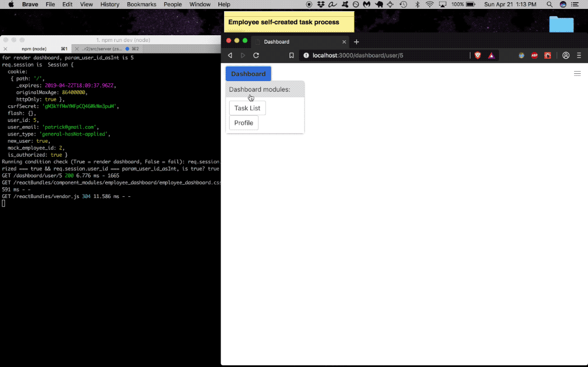This screenshot has width=588, height=367.
Task: Open the user profile icon in Brave
Action: [x=566, y=55]
